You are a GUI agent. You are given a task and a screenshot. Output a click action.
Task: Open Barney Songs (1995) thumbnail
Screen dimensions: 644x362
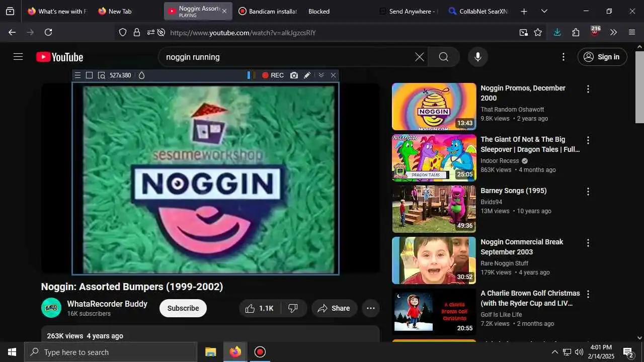tap(434, 209)
